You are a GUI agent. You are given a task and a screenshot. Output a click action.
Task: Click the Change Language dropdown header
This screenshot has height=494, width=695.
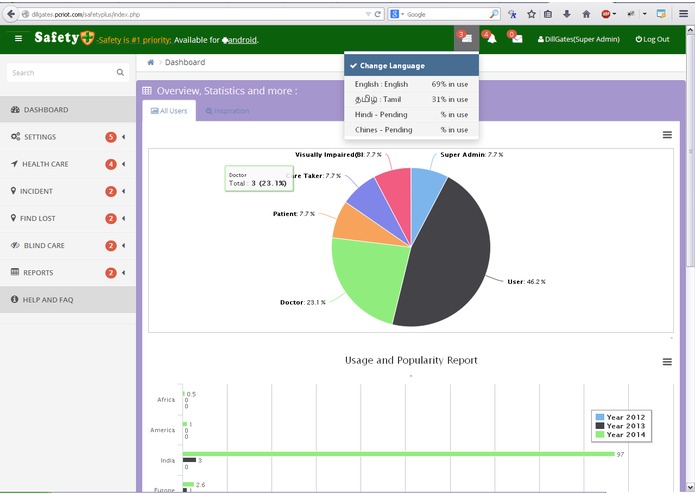411,66
